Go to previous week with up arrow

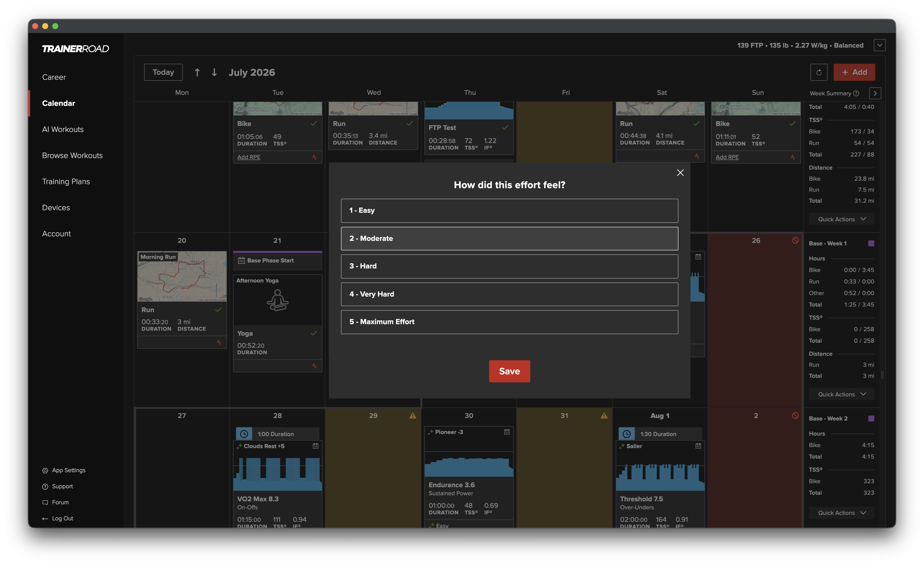click(197, 72)
